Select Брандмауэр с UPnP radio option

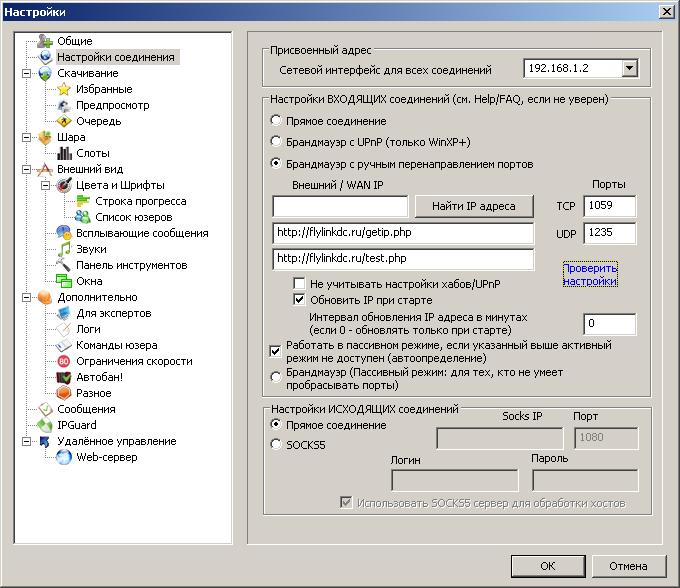click(x=277, y=142)
